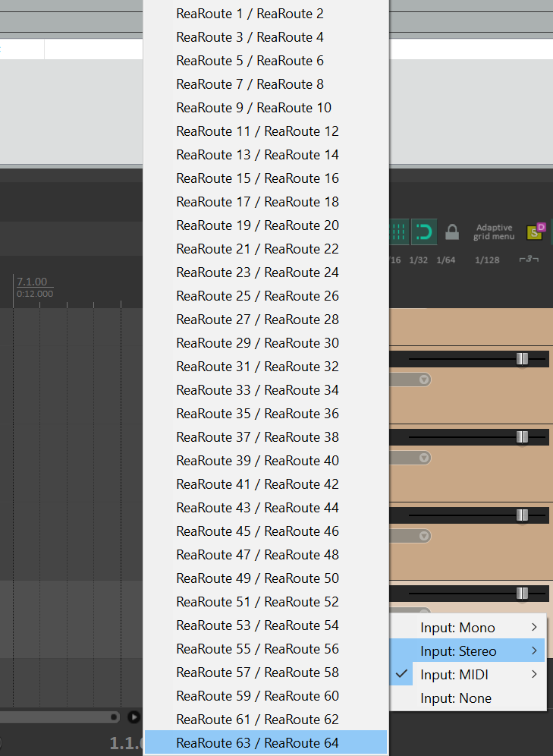
Task: Open the Adaptive grid menu
Action: [494, 232]
